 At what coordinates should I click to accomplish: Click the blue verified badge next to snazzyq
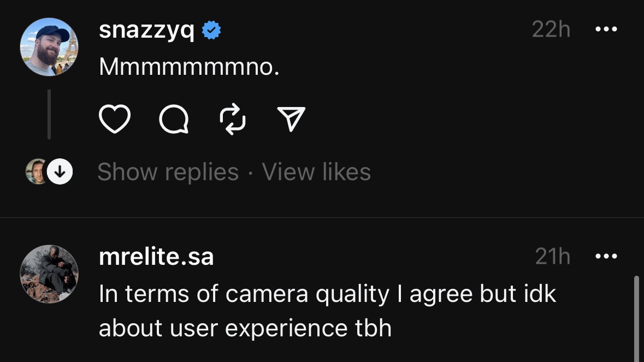click(211, 31)
